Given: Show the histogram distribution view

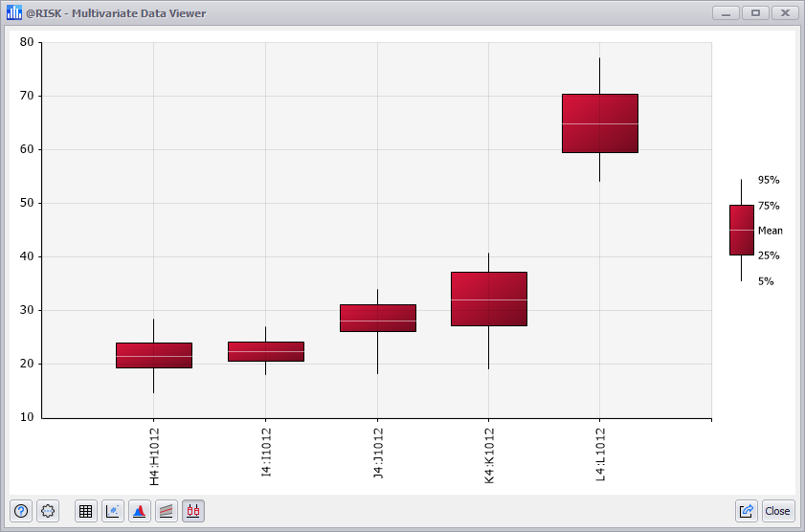Looking at the screenshot, I should coord(140,511).
